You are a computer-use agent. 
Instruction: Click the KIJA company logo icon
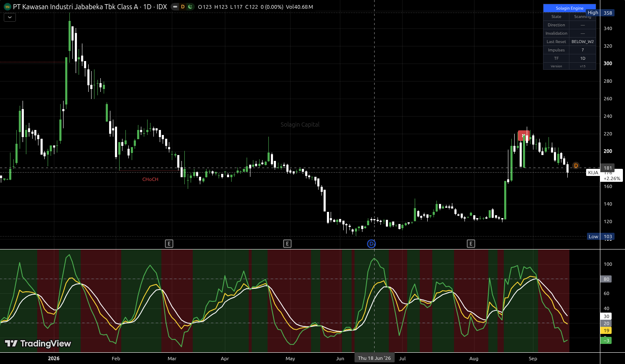point(8,7)
